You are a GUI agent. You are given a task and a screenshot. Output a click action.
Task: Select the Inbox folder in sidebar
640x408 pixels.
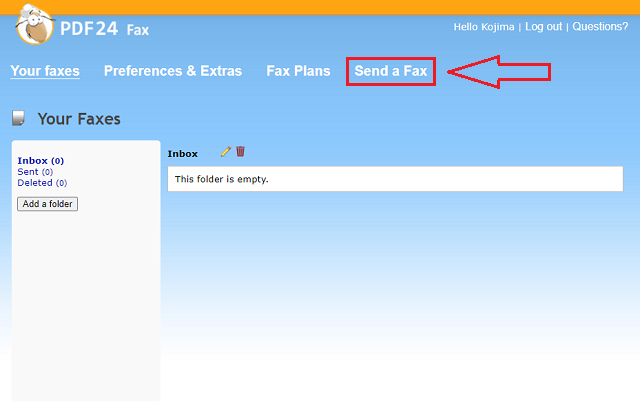pos(33,160)
